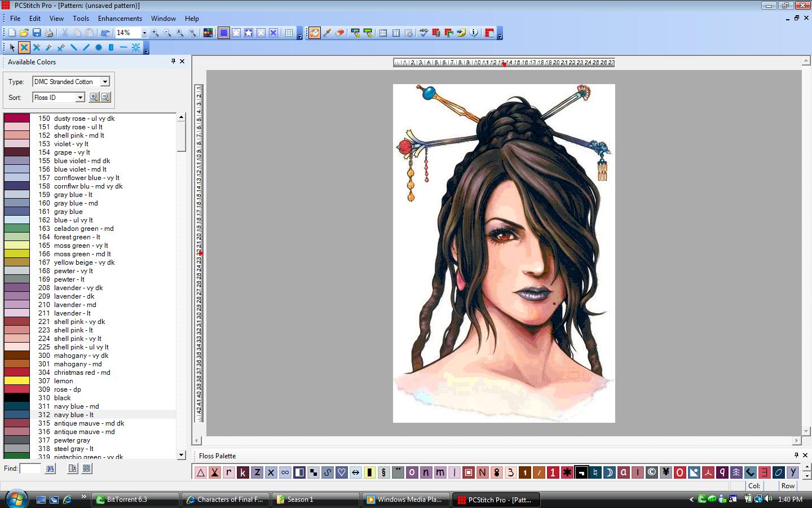The height and width of the screenshot is (508, 812).
Task: Toggle the quarter stitch mode button
Action: (x=50, y=47)
